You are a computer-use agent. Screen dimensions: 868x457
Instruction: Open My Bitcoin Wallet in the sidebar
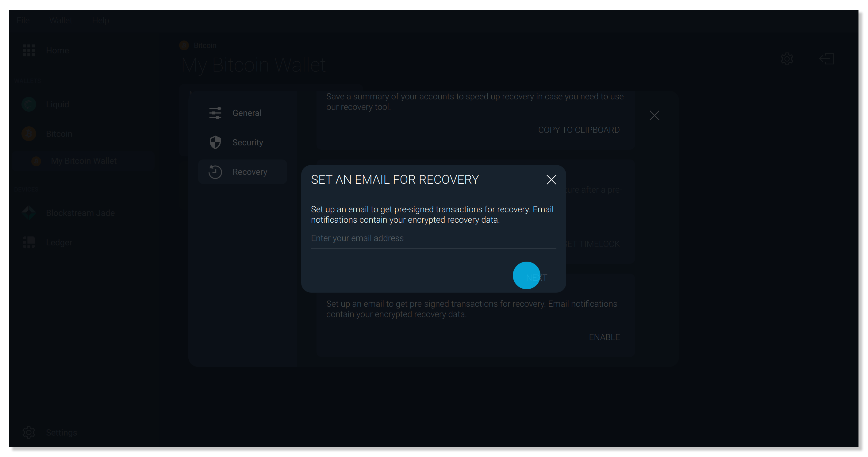pos(83,161)
